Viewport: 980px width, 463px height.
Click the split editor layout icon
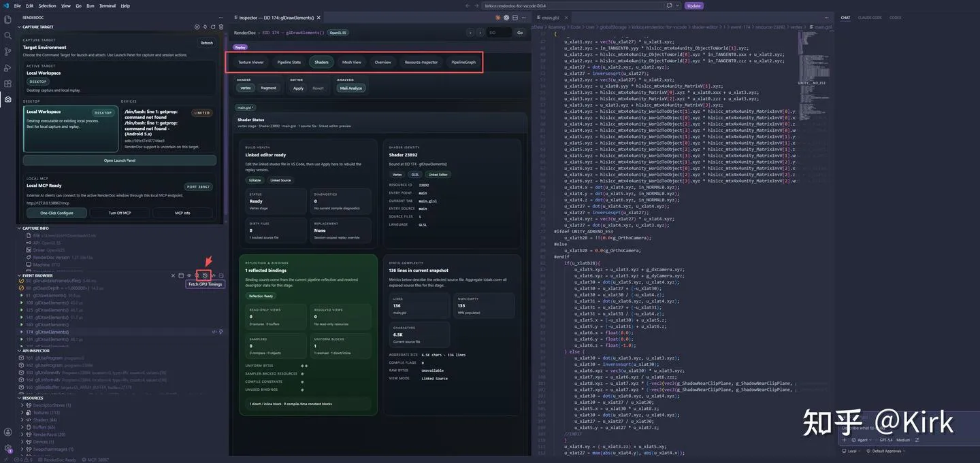(515, 18)
